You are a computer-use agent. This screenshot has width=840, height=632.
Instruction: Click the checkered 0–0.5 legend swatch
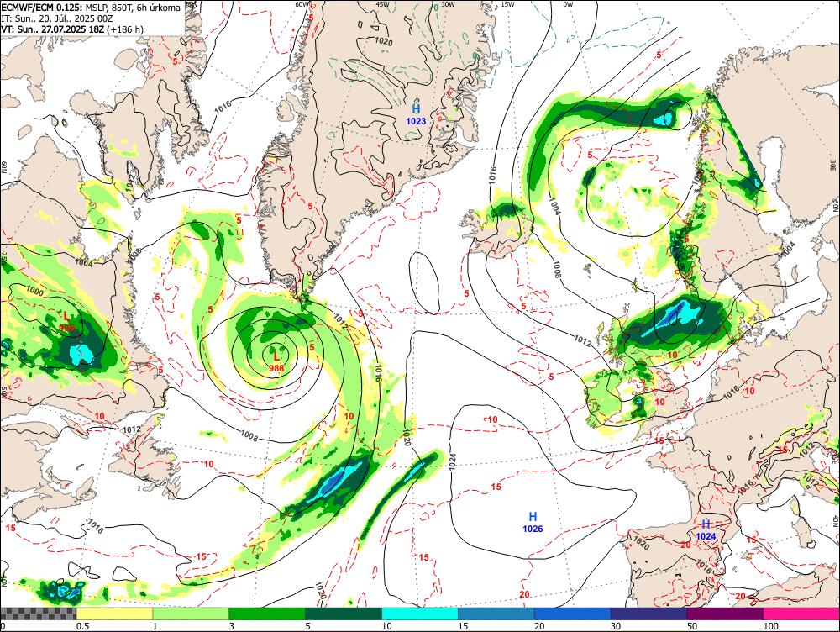coord(38,614)
